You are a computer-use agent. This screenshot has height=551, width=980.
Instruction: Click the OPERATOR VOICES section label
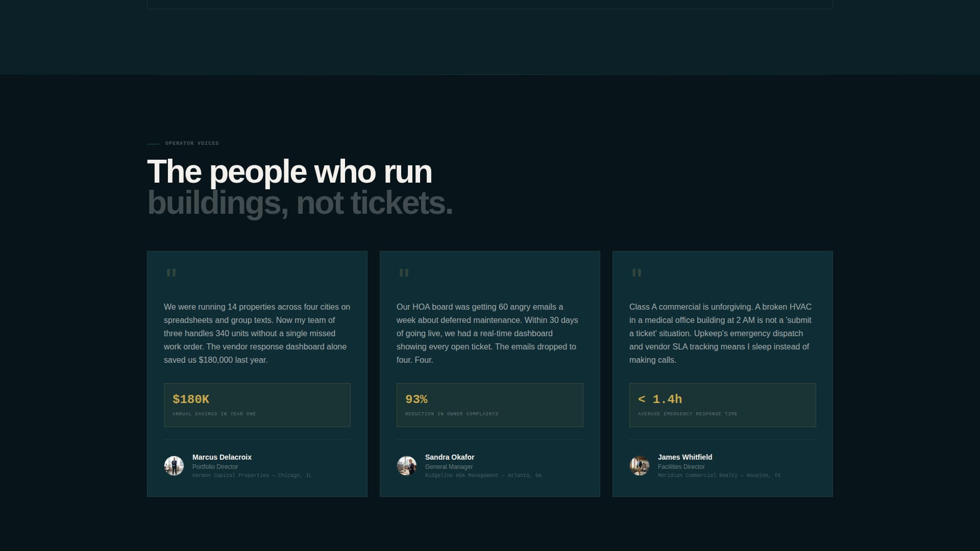[191, 143]
